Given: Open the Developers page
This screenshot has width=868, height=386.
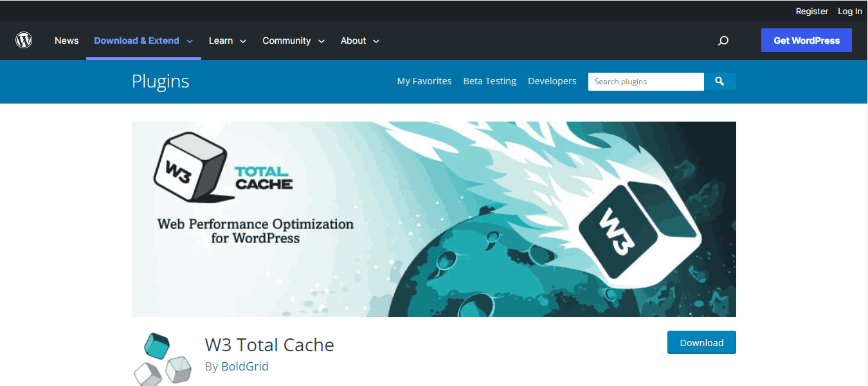Looking at the screenshot, I should (x=552, y=81).
